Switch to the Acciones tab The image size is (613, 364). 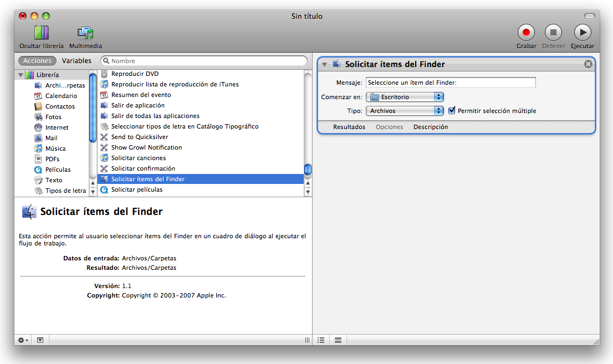(x=37, y=60)
